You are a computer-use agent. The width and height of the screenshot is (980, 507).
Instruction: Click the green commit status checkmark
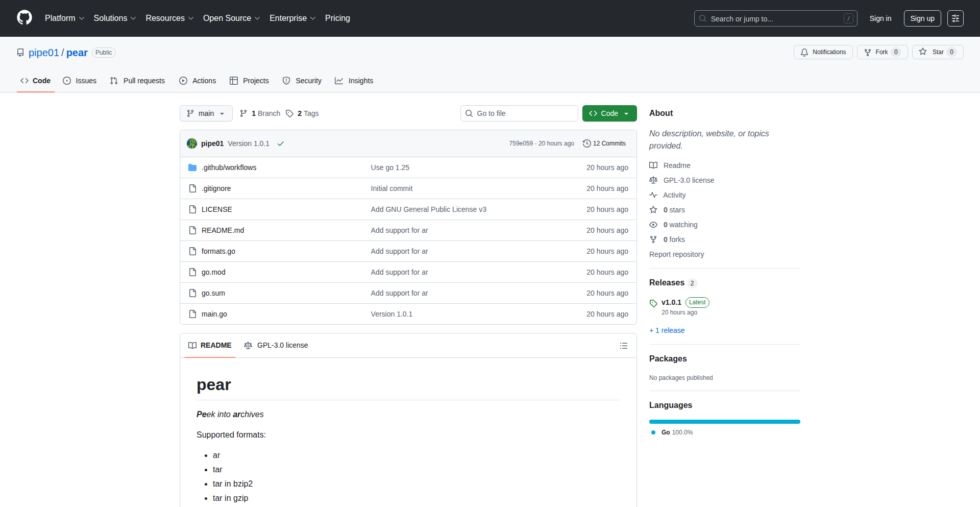click(280, 143)
